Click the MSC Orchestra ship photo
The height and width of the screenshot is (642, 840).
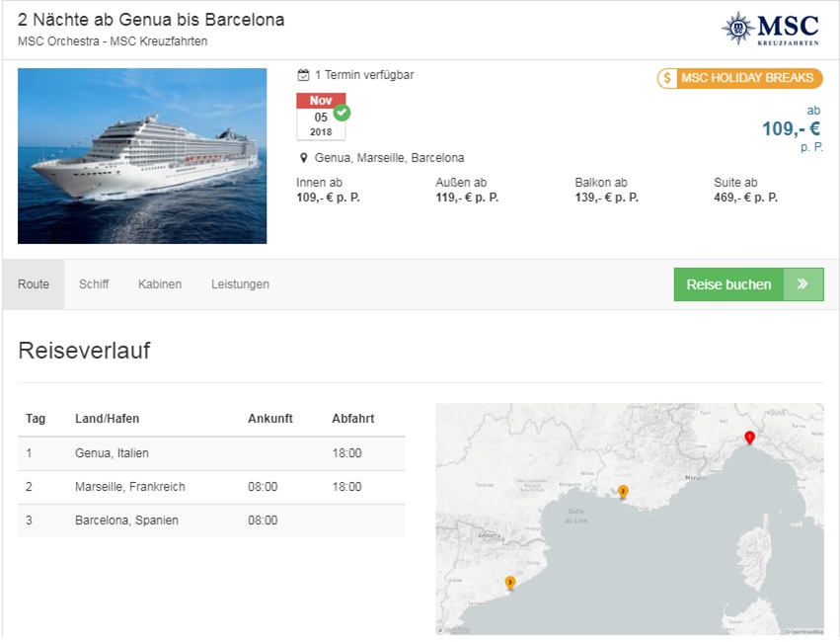(x=142, y=156)
